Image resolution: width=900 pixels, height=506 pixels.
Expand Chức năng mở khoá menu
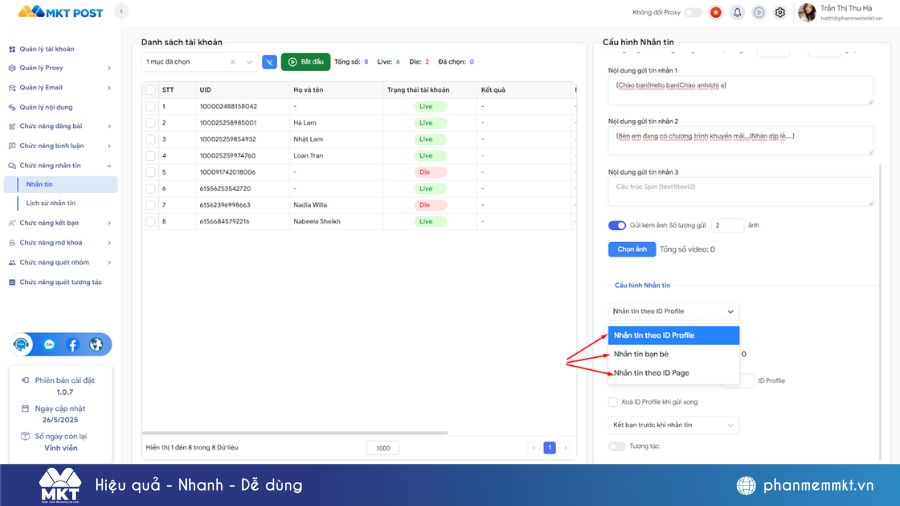coord(60,243)
